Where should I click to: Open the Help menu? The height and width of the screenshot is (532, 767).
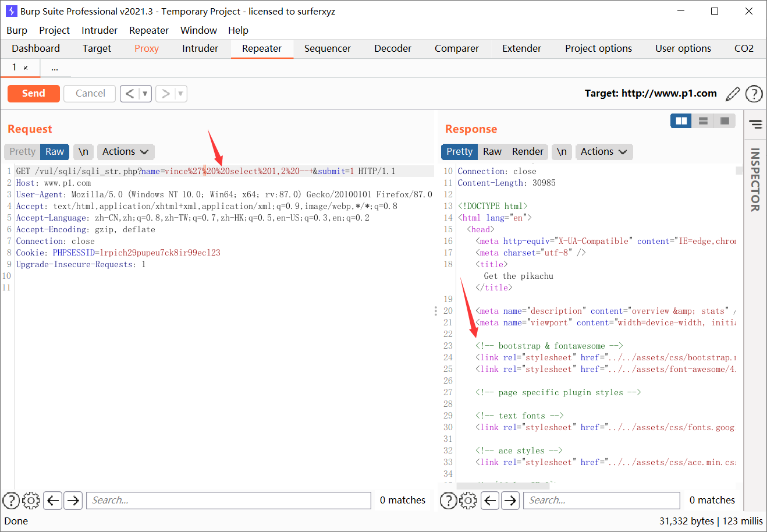pyautogui.click(x=238, y=30)
